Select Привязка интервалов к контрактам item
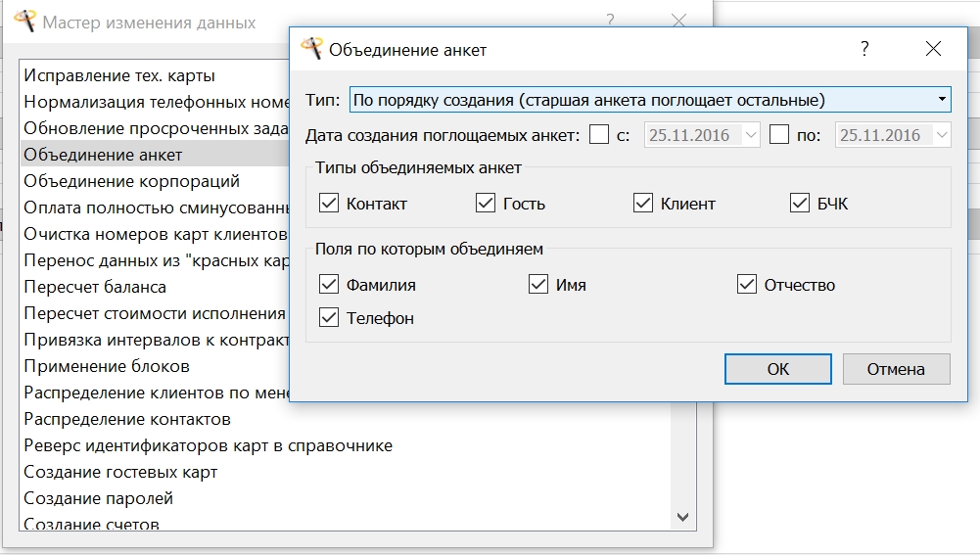Screen dimensions: 980x555 pos(155,340)
